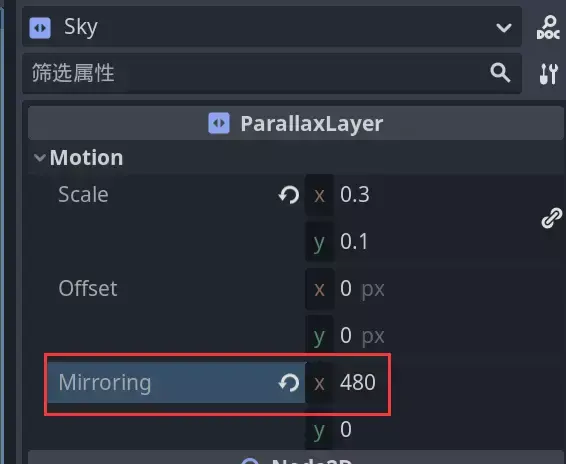
Task: Reset the Scale property with revert icon
Action: [289, 195]
